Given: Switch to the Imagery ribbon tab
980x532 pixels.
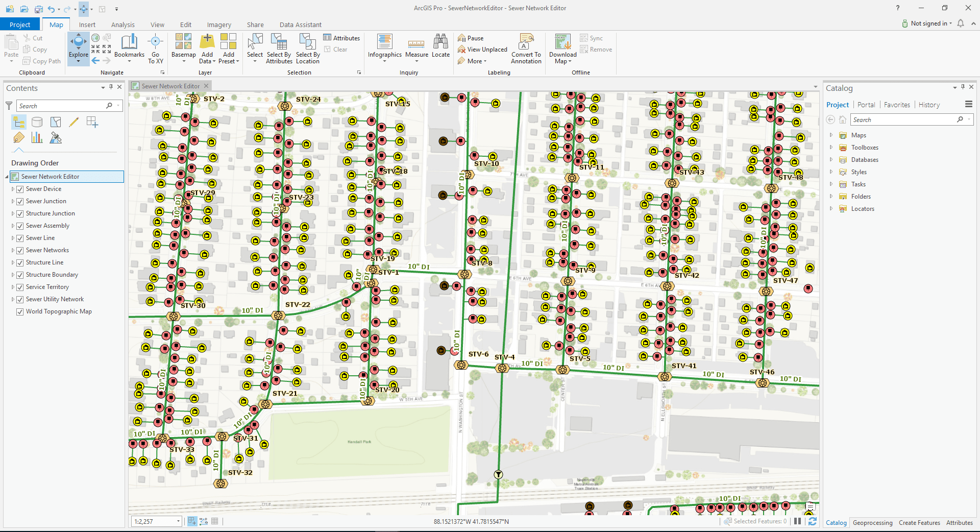Looking at the screenshot, I should pyautogui.click(x=219, y=25).
